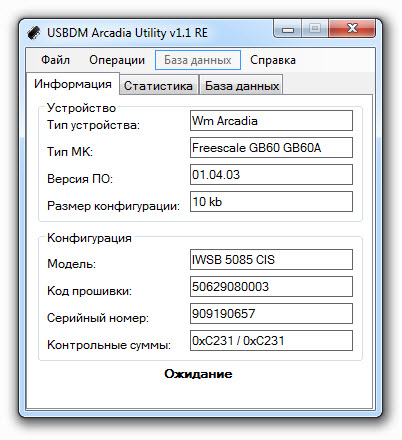Click the USBDM chip icon in title bar

point(34,33)
